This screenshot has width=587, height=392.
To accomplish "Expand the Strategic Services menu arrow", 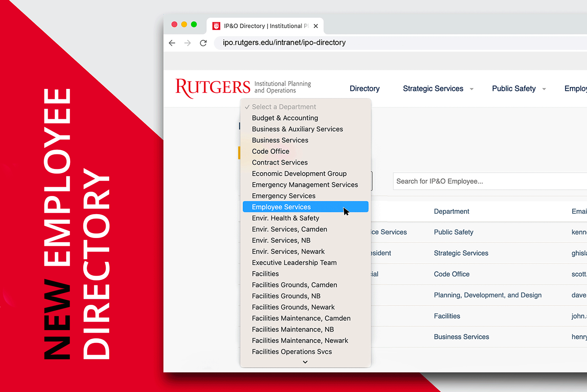I will [472, 89].
